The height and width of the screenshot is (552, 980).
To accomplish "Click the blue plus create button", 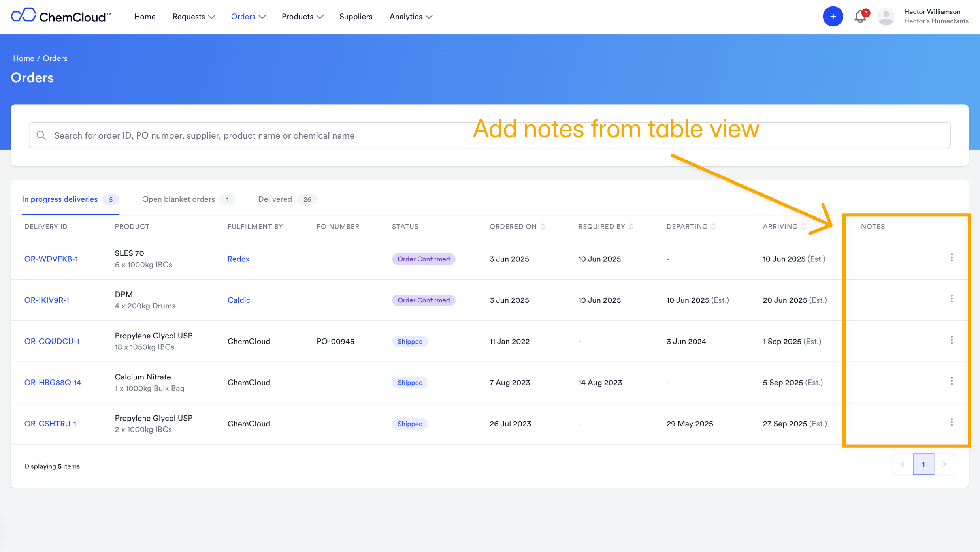I will click(833, 17).
